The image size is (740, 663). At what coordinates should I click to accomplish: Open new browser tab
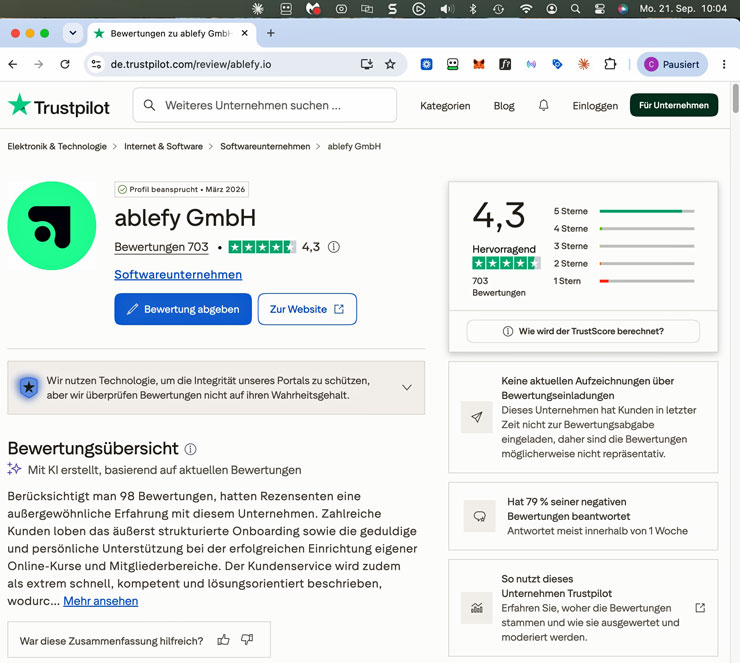point(271,33)
